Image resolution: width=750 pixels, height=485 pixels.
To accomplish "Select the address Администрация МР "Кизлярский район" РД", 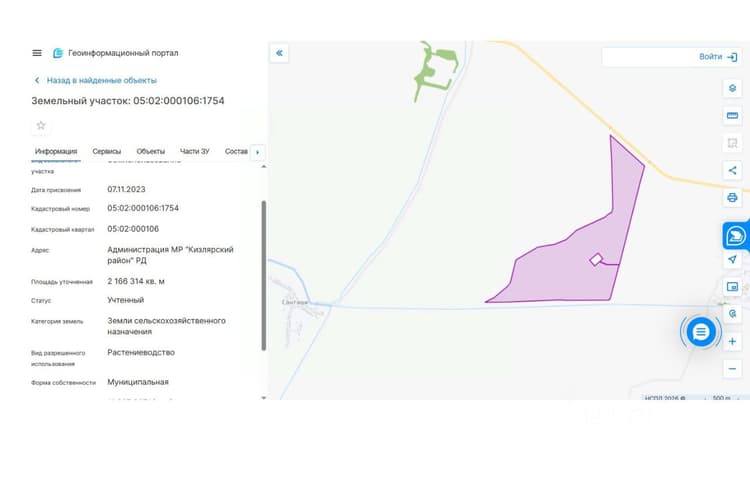I will [x=170, y=255].
